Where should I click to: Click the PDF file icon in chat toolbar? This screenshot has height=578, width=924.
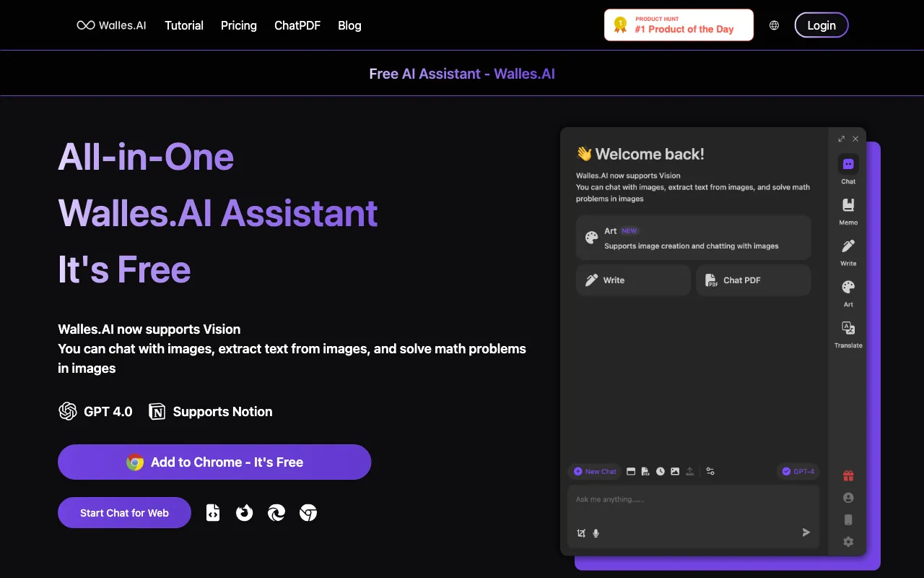645,471
